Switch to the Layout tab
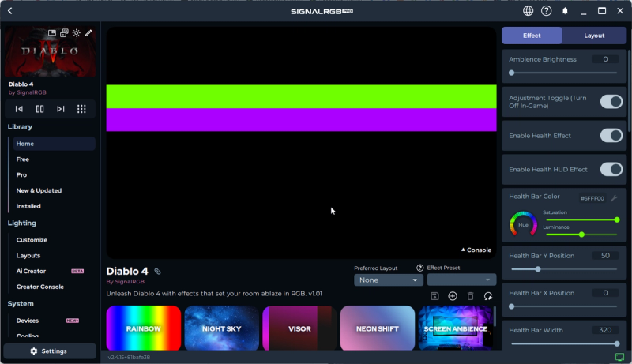Viewport: 632px width, 364px height. 594,36
